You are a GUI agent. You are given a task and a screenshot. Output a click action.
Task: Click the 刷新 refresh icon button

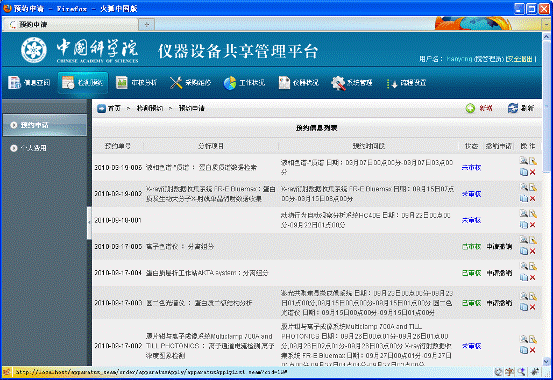coord(521,108)
